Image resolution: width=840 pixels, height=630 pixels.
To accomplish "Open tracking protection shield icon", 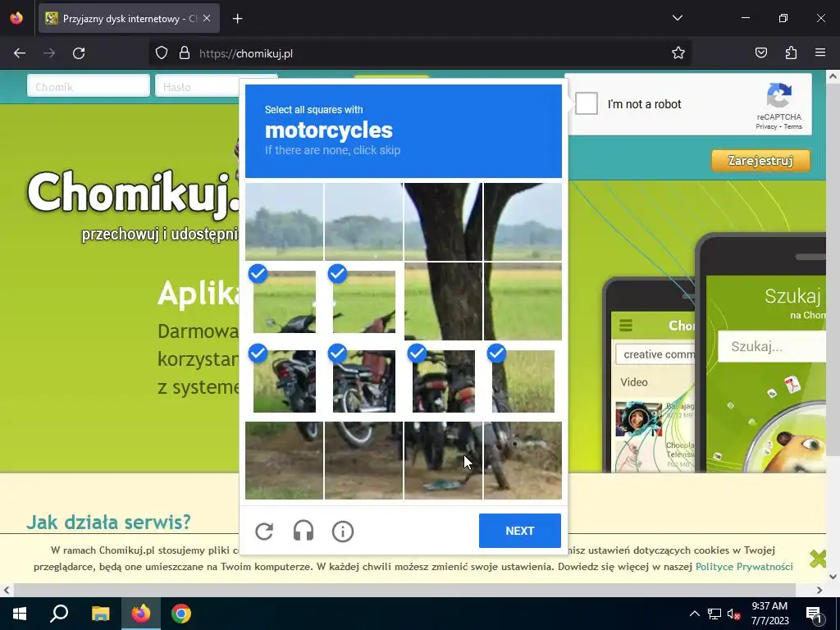I will coord(162,53).
